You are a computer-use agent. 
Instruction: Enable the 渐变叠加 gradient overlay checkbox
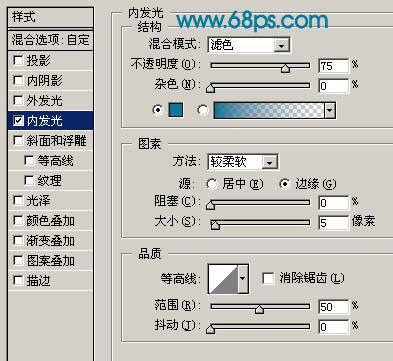18,240
